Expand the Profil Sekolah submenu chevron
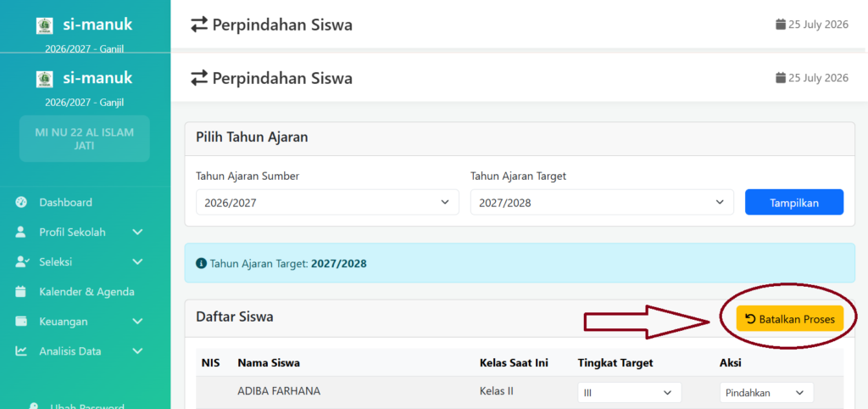The width and height of the screenshot is (868, 409). coord(138,233)
